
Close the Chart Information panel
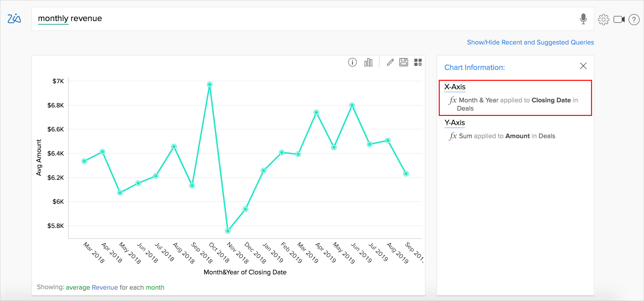(583, 66)
